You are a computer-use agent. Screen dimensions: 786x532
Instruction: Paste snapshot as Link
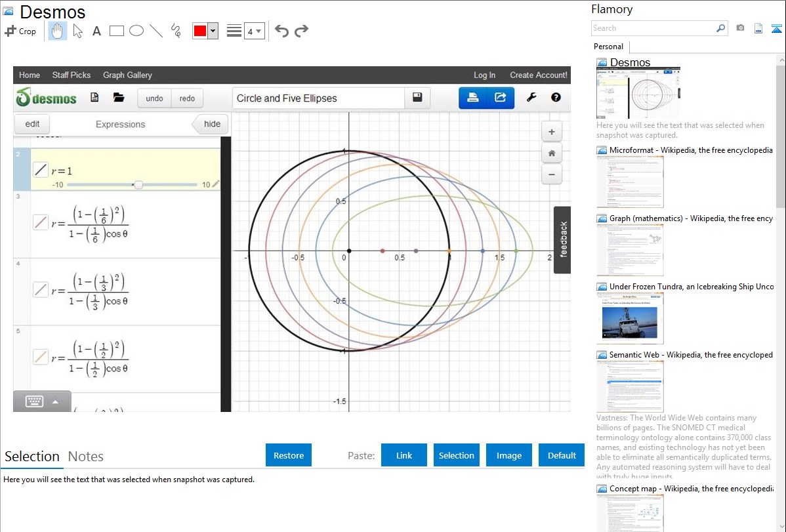404,455
